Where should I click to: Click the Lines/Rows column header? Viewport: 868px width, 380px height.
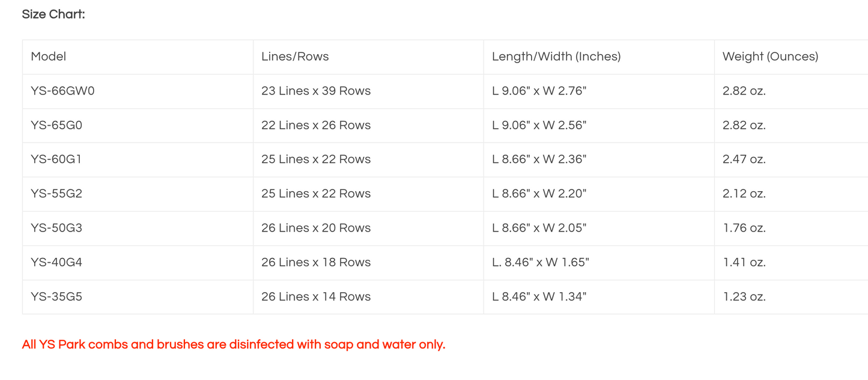coord(295,57)
